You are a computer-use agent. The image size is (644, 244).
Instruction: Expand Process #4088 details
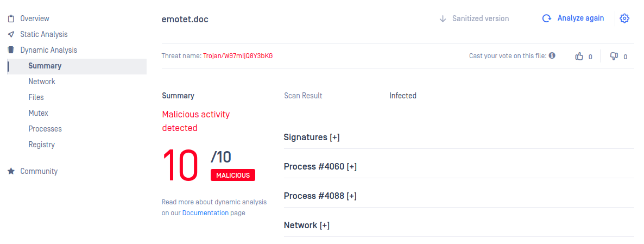pyautogui.click(x=320, y=196)
